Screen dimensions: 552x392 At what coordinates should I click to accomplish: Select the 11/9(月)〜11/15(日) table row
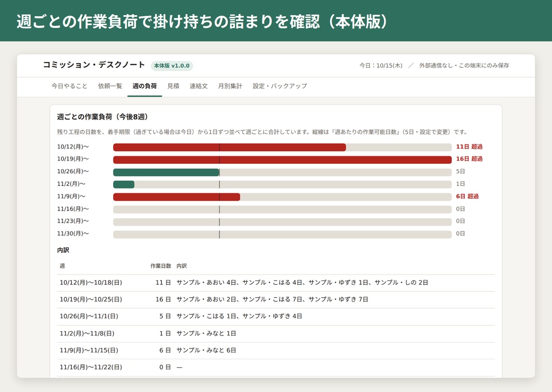click(276, 351)
